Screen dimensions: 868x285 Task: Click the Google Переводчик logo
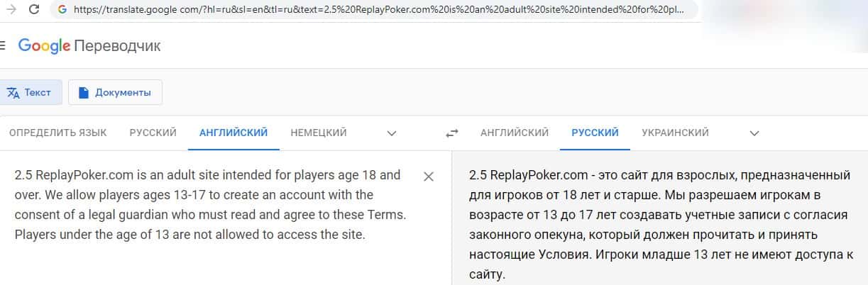click(89, 46)
